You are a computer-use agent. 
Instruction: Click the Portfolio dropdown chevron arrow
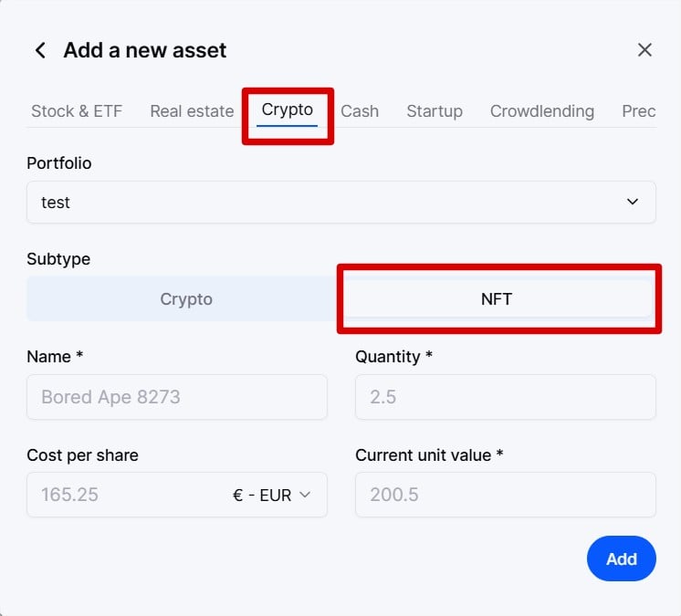coord(633,202)
